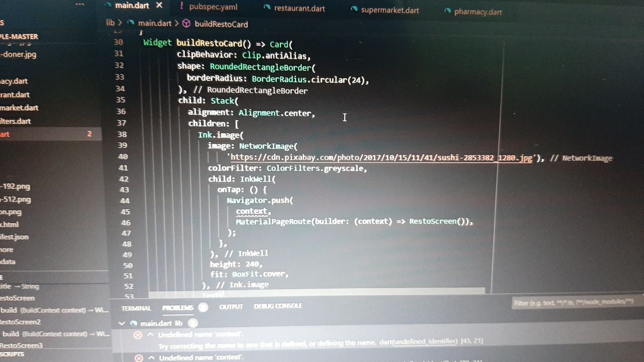Select the RestoScreen2 outline entry

pyautogui.click(x=21, y=322)
